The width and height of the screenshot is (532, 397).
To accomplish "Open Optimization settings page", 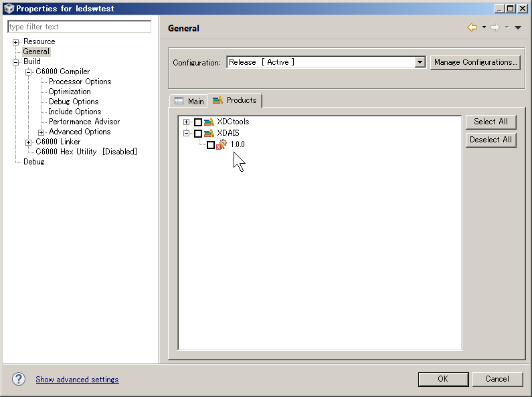I will (70, 92).
